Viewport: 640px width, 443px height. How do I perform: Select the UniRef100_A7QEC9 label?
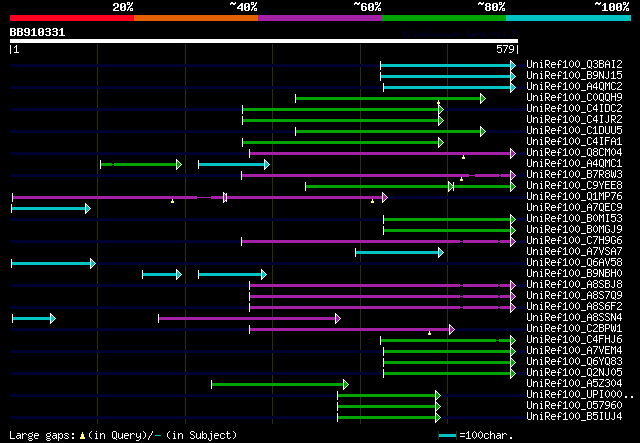coord(574,207)
